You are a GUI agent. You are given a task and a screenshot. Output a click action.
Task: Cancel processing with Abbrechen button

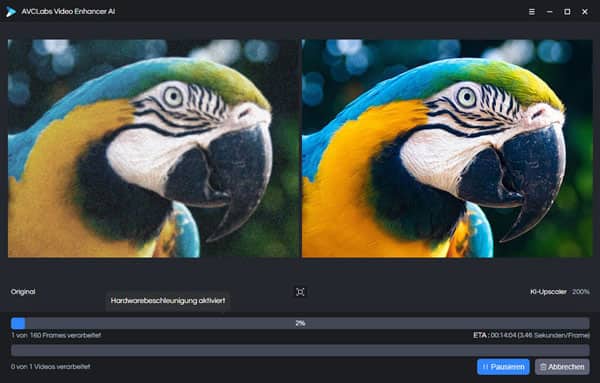[562, 367]
